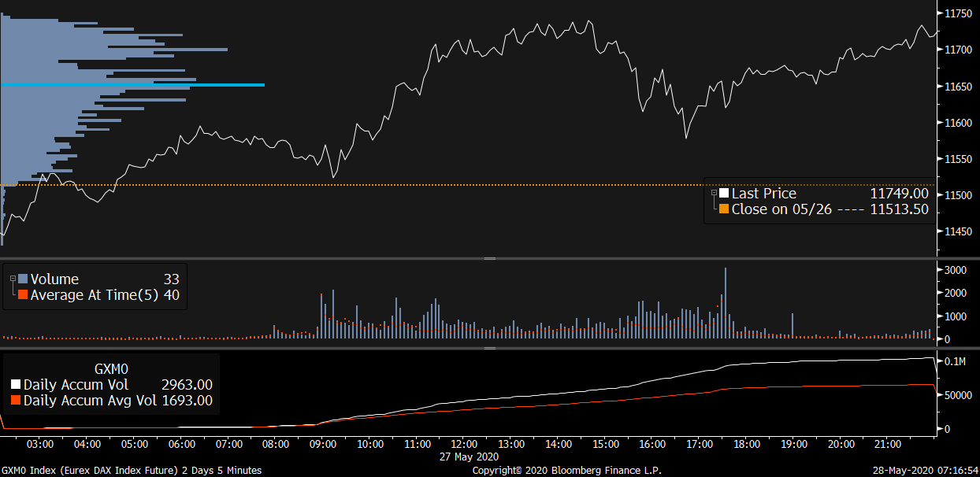
Task: Click the Average At Time value 40
Action: coord(172,295)
